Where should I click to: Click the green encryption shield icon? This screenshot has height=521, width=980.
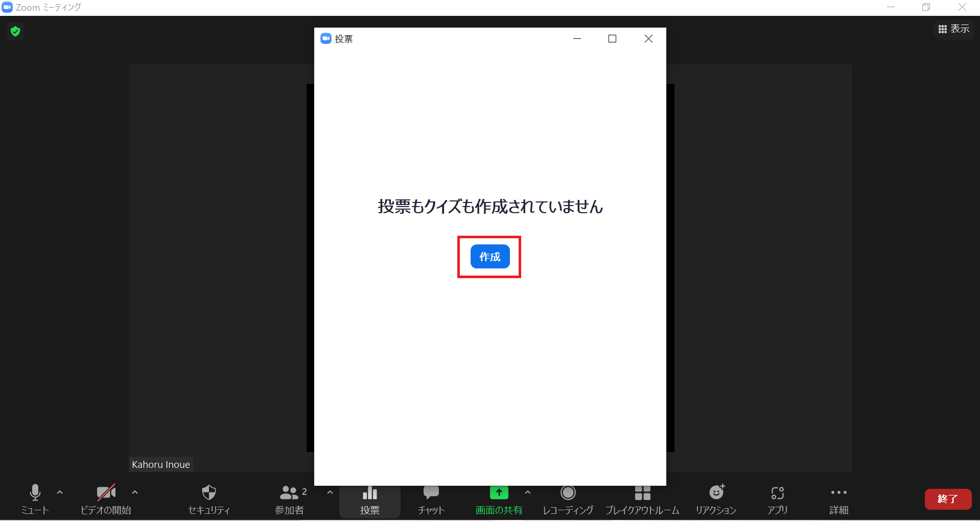(x=15, y=31)
